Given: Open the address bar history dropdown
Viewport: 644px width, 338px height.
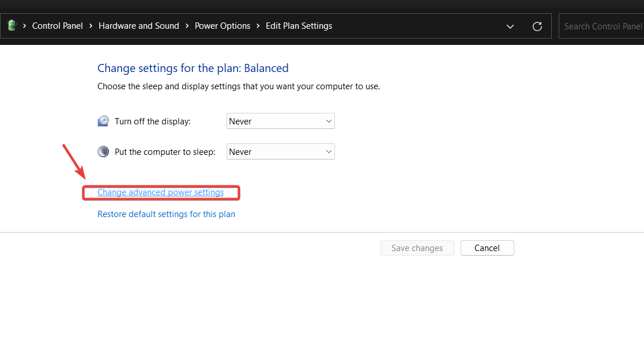Looking at the screenshot, I should (x=510, y=26).
